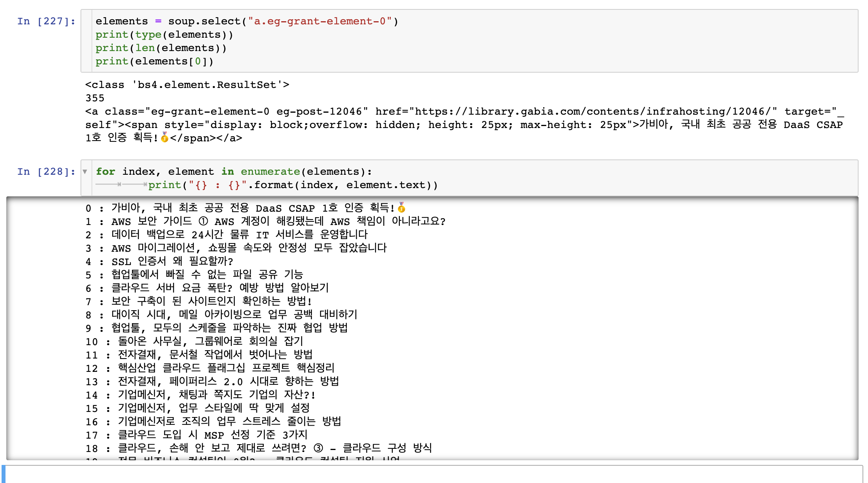Select the In [228] cell prompt
This screenshot has width=868, height=483.
pos(46,172)
